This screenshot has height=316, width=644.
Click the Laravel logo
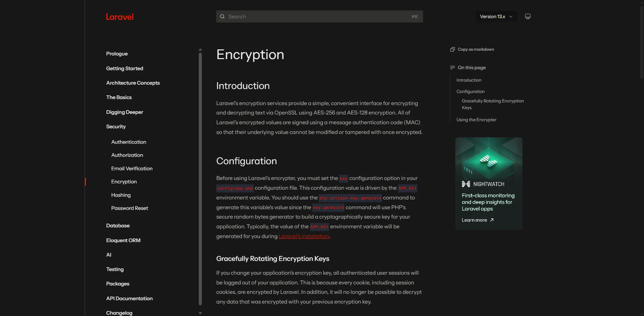[x=120, y=17]
